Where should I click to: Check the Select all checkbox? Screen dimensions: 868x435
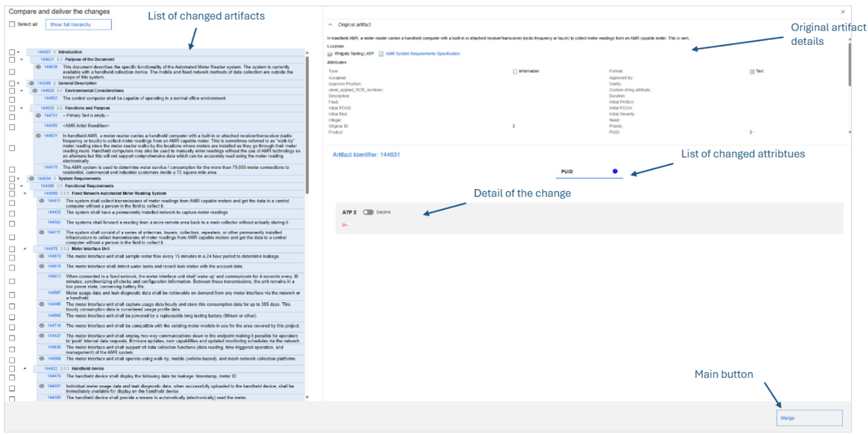click(x=12, y=24)
